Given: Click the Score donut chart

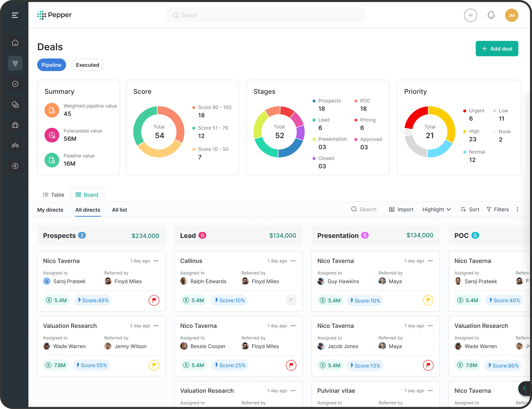Looking at the screenshot, I should [159, 132].
